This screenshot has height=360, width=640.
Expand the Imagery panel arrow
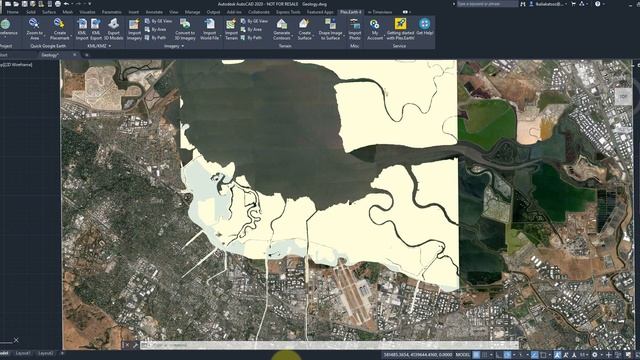click(182, 46)
